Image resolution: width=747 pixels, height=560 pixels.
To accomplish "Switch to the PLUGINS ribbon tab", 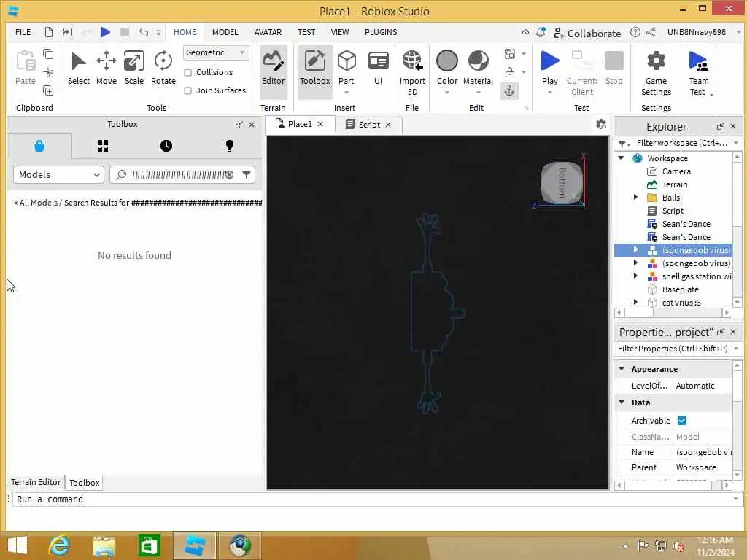I will click(381, 32).
